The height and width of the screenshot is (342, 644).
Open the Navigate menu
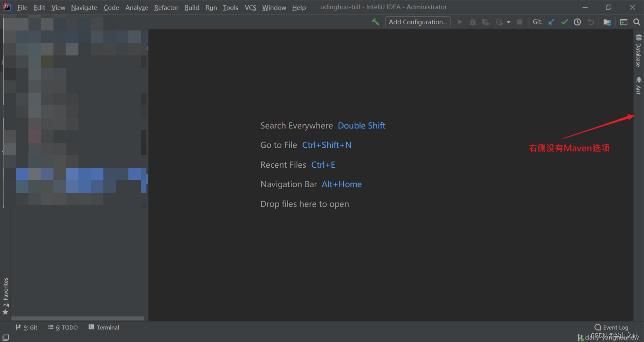coord(84,8)
